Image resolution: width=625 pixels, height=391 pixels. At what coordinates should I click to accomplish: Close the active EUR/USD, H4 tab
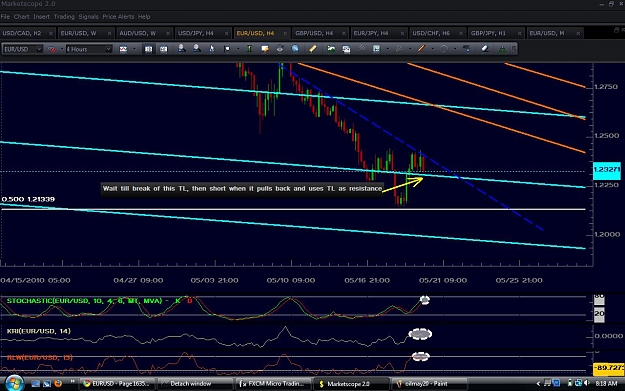click(285, 33)
